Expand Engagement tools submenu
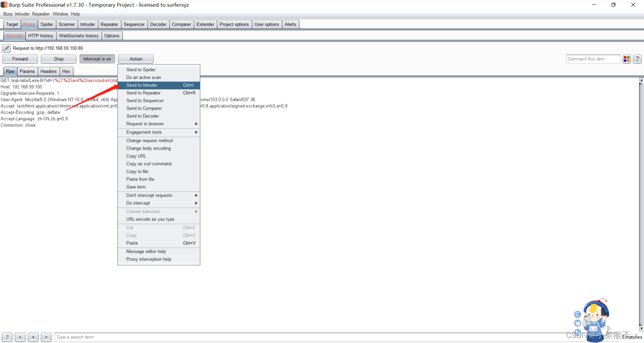The height and width of the screenshot is (343, 644). click(159, 132)
